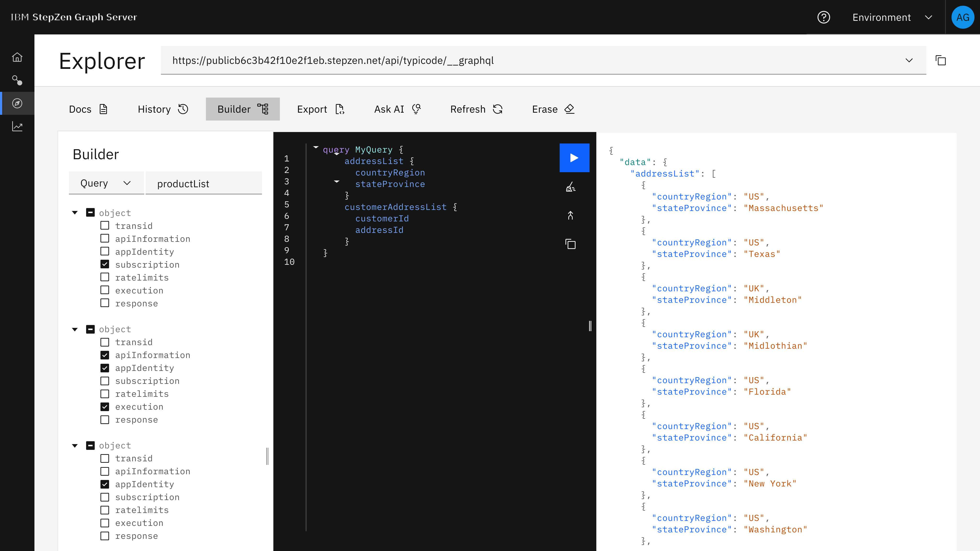The width and height of the screenshot is (980, 551).
Task: Click the Erase button
Action: click(553, 109)
